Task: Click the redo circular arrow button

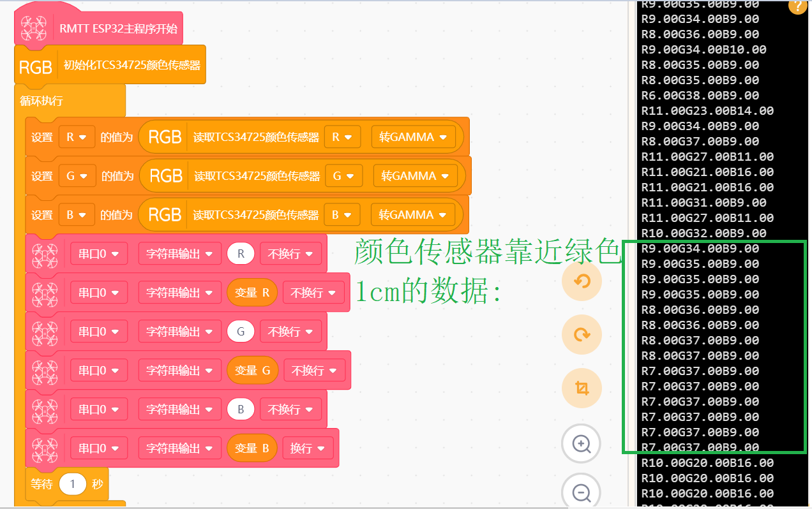Action: [x=582, y=334]
